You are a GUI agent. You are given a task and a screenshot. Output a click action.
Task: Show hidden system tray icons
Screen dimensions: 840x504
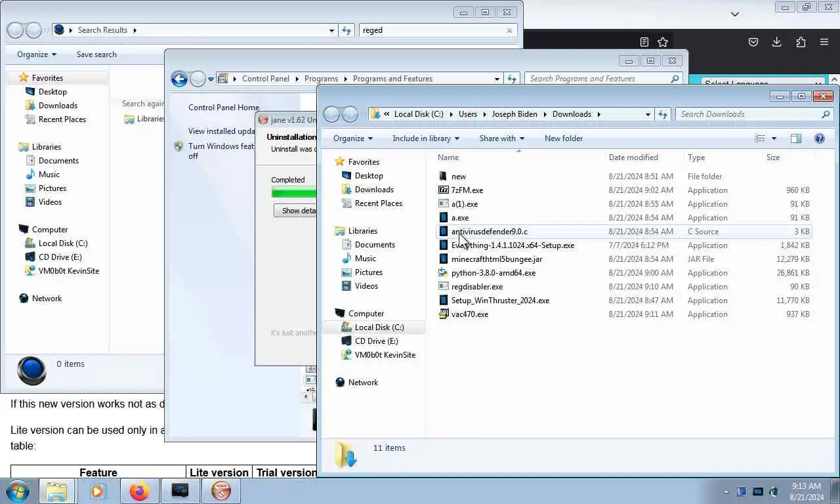(x=726, y=492)
